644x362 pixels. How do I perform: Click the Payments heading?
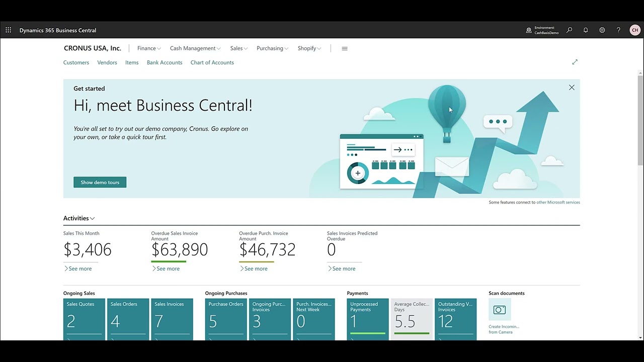click(357, 293)
